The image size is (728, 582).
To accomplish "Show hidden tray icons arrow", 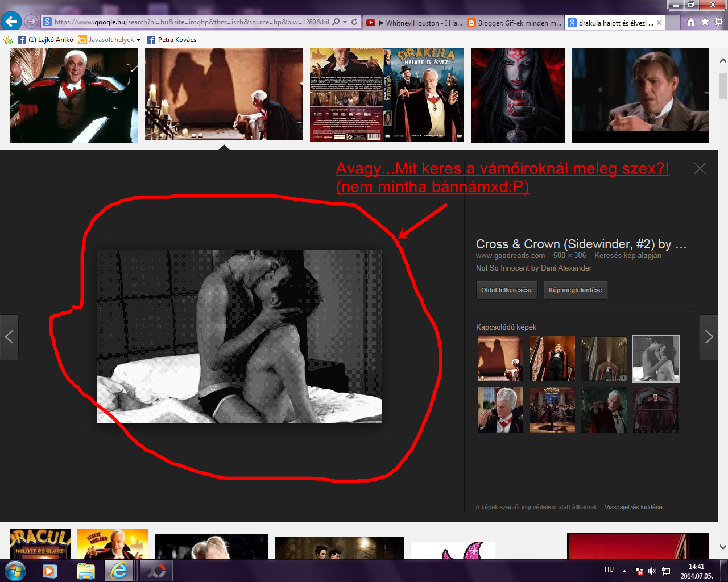I will point(624,571).
